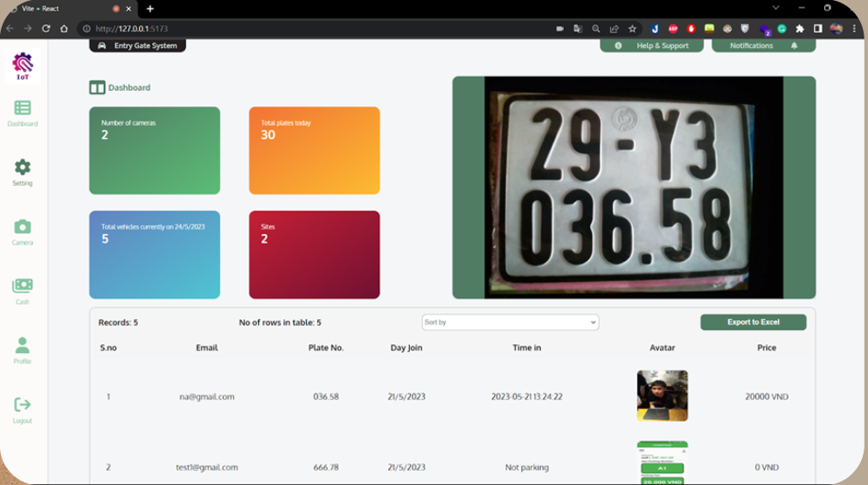This screenshot has height=485, width=868.
Task: Click the Plate No. column header
Action: click(325, 348)
